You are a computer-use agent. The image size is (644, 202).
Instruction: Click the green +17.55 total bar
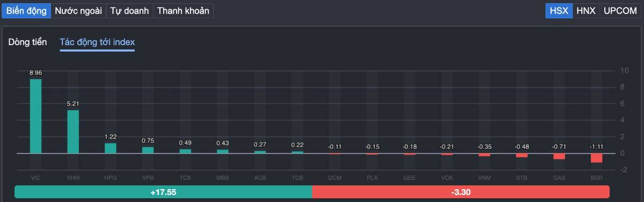click(x=163, y=192)
